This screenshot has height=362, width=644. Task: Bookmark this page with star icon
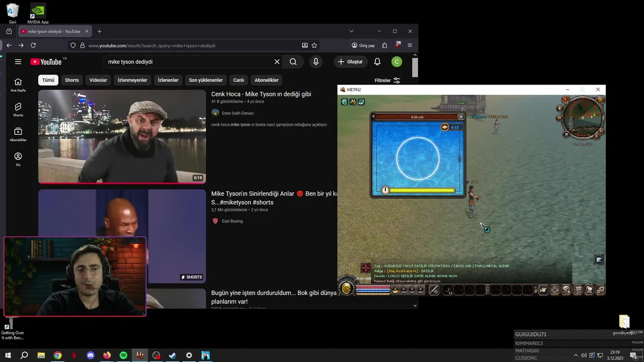314,45
